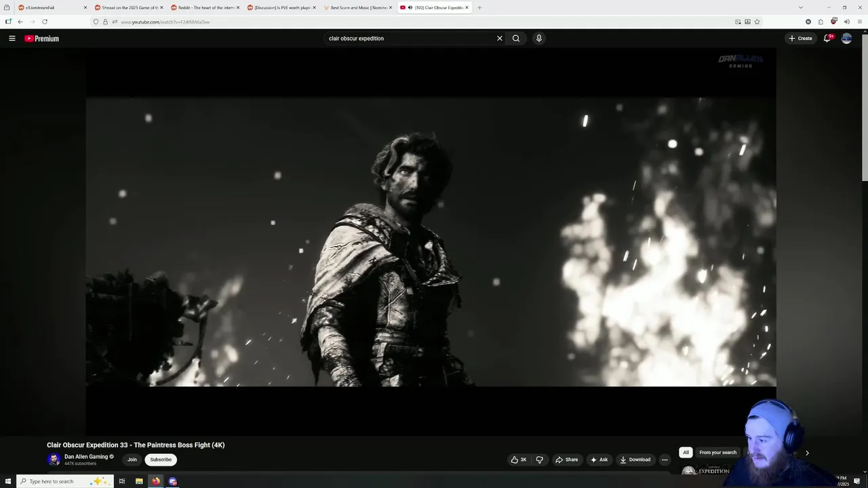This screenshot has height=488, width=868.
Task: Reload the current page
Action: 45,22
